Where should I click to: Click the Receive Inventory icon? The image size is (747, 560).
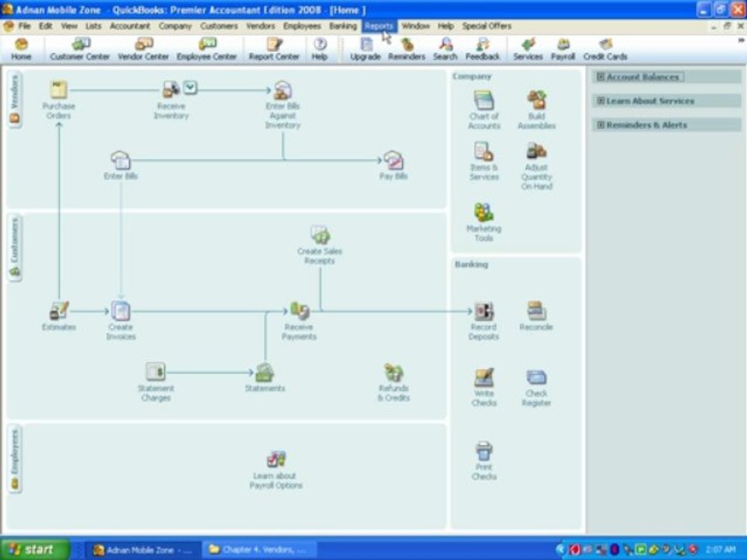pyautogui.click(x=170, y=89)
